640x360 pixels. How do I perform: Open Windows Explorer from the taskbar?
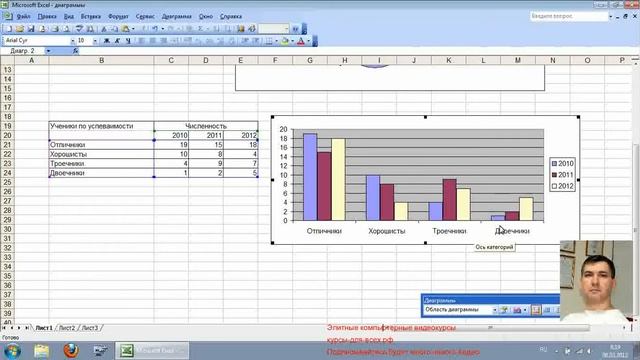click(42, 351)
